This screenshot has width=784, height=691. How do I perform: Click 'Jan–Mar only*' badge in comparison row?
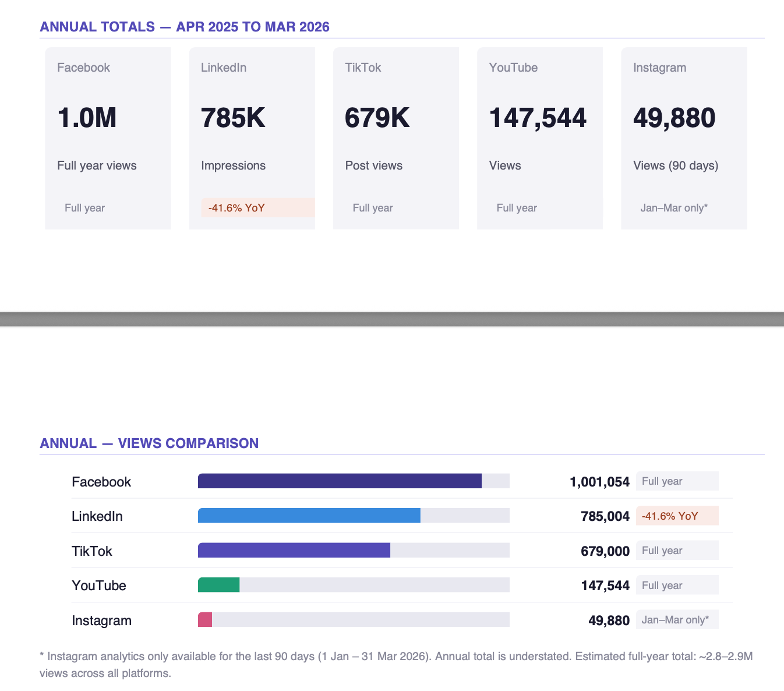point(677,620)
